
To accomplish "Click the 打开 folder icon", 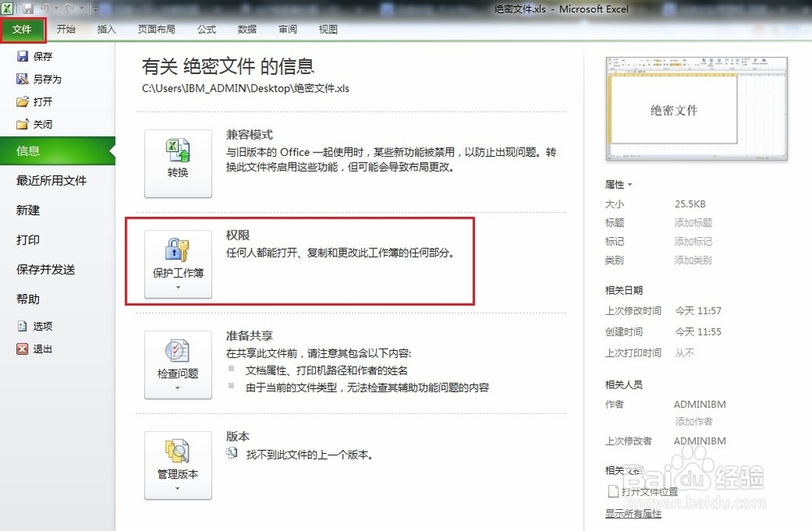I will click(x=22, y=101).
